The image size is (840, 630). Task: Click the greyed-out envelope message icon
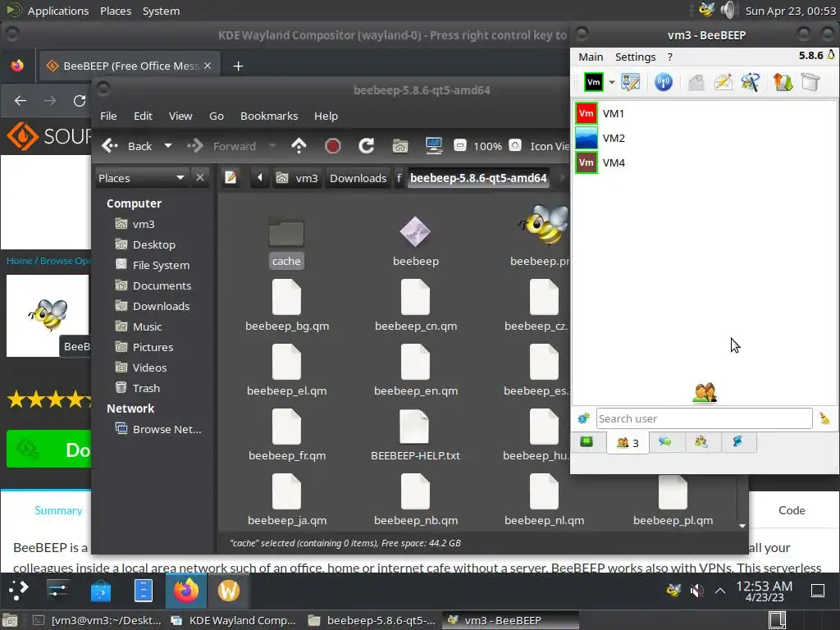[696, 83]
